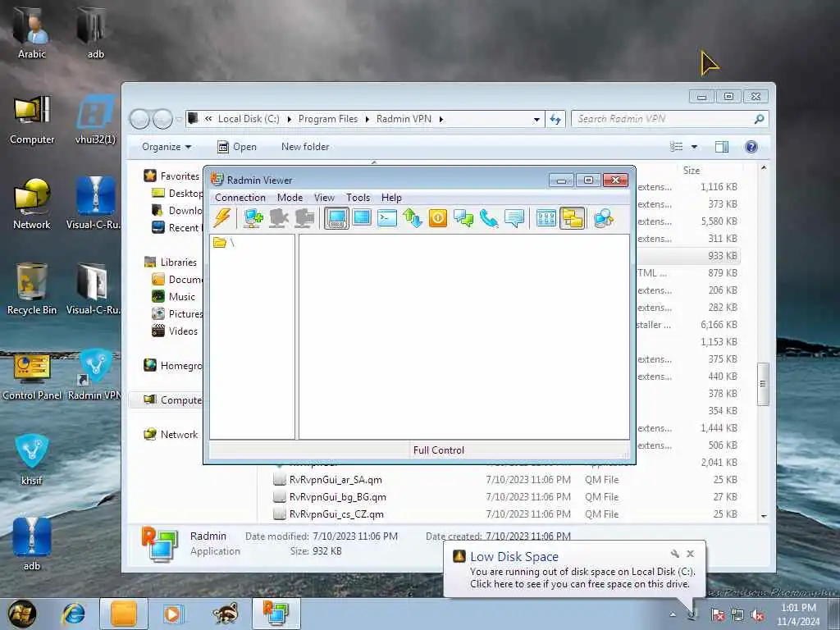Close the Low Disk Space balloon

(691, 554)
